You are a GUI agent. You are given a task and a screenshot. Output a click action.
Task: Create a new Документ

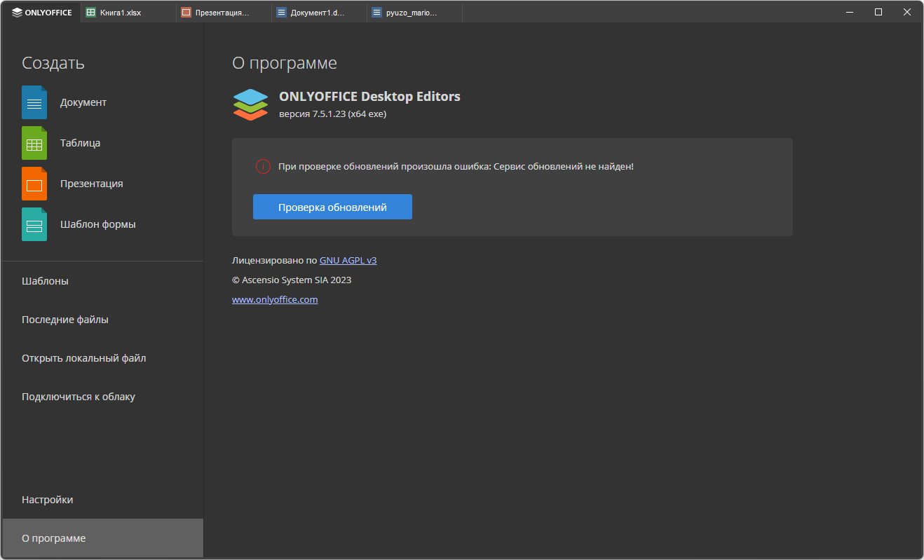103,102
